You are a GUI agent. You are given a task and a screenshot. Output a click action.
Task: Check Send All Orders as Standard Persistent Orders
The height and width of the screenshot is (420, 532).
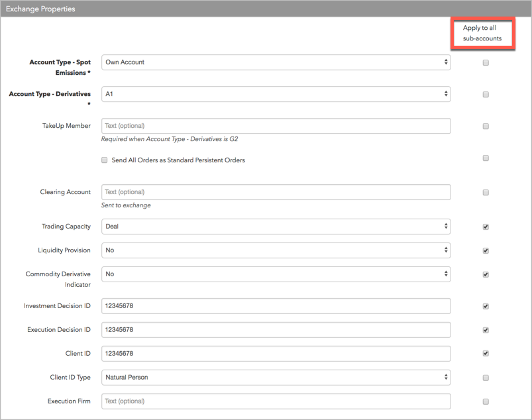pos(105,160)
